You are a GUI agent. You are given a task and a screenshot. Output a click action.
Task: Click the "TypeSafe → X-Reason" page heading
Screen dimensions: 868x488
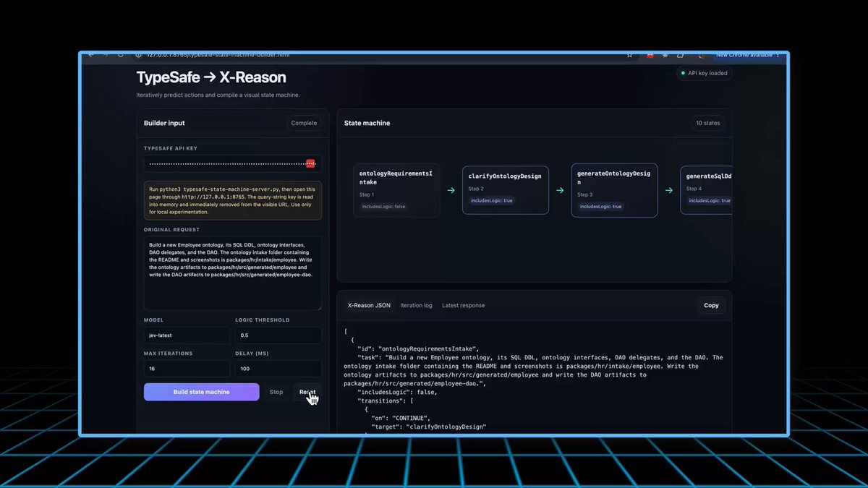[x=211, y=77]
